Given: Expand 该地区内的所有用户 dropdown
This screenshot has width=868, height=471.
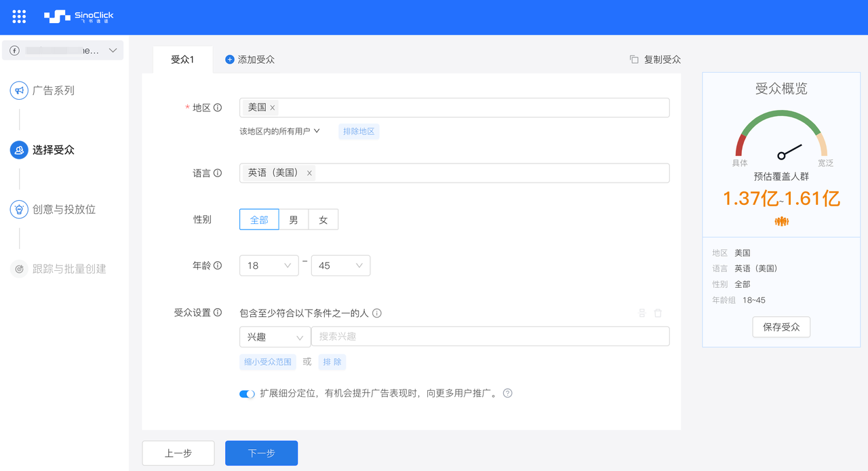Looking at the screenshot, I should point(279,131).
